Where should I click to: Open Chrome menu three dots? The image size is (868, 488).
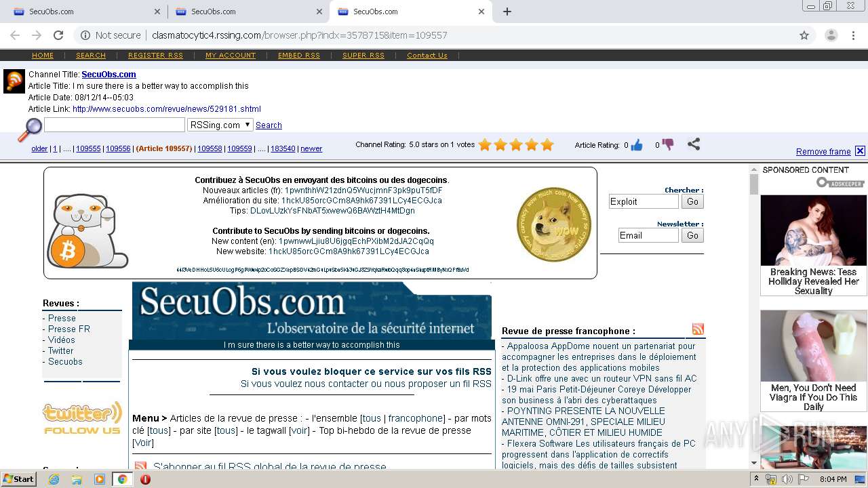[x=854, y=35]
